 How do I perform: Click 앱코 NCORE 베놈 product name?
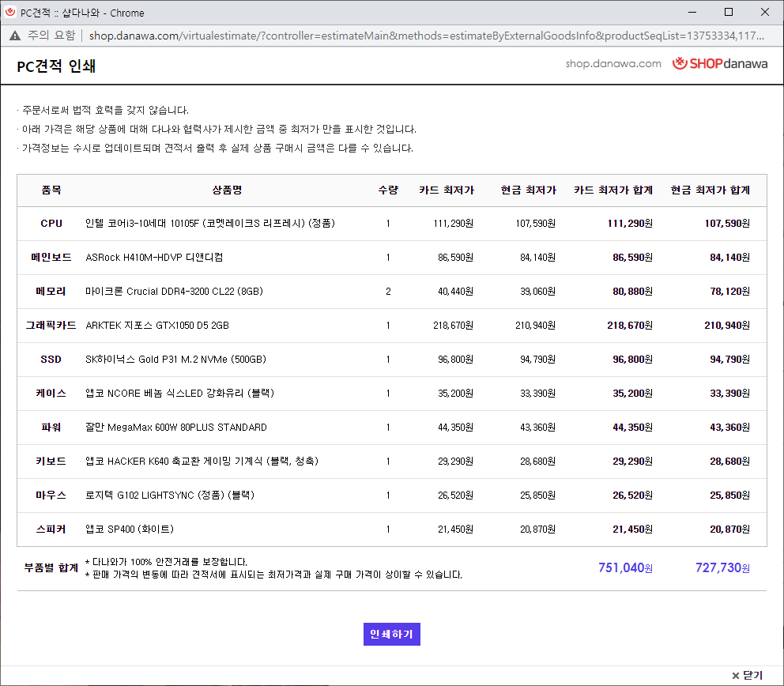coord(179,394)
